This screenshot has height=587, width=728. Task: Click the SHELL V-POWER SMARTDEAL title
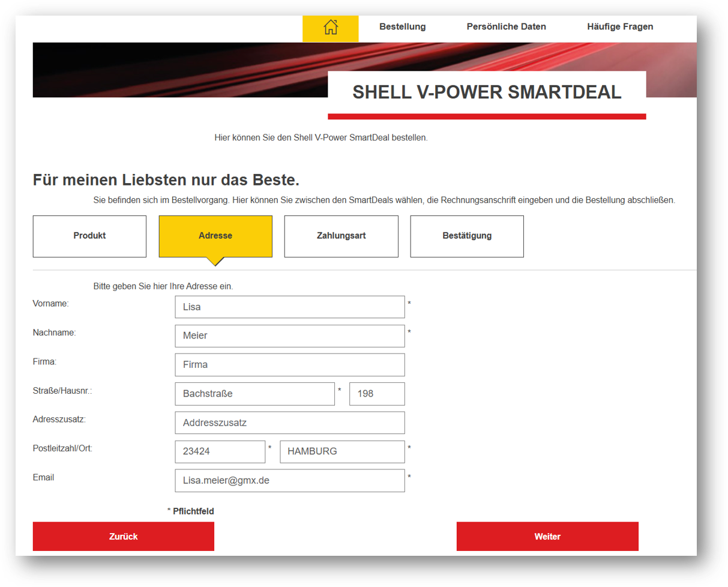487,92
